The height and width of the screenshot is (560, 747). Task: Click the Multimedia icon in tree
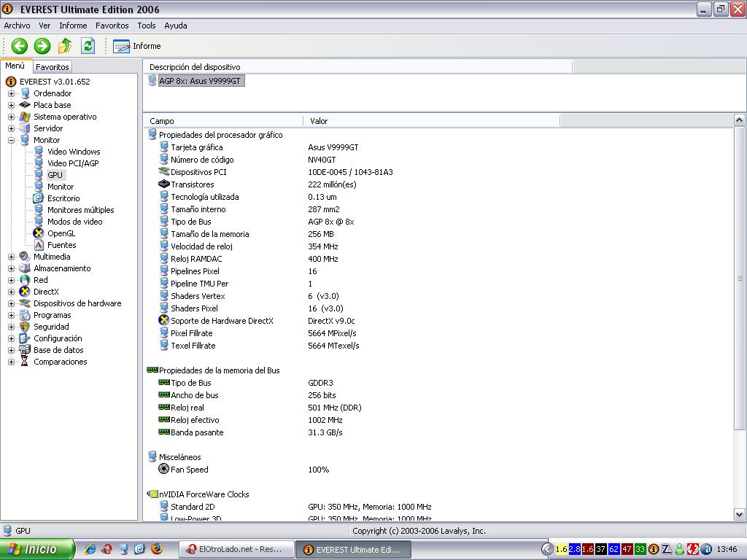[x=25, y=257]
